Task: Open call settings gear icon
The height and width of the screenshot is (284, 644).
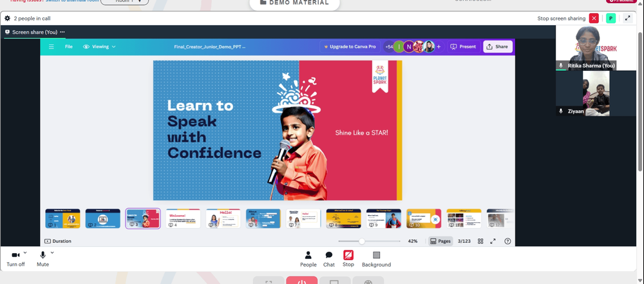Action: [7, 18]
